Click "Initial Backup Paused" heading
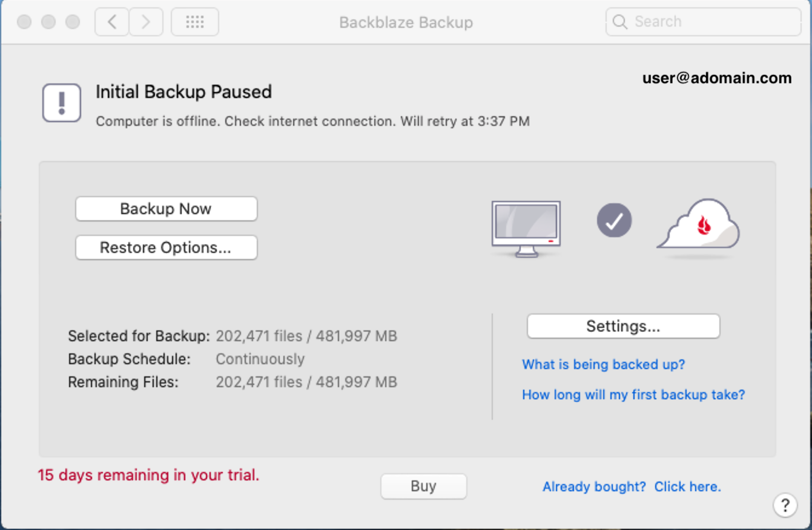 (x=183, y=92)
